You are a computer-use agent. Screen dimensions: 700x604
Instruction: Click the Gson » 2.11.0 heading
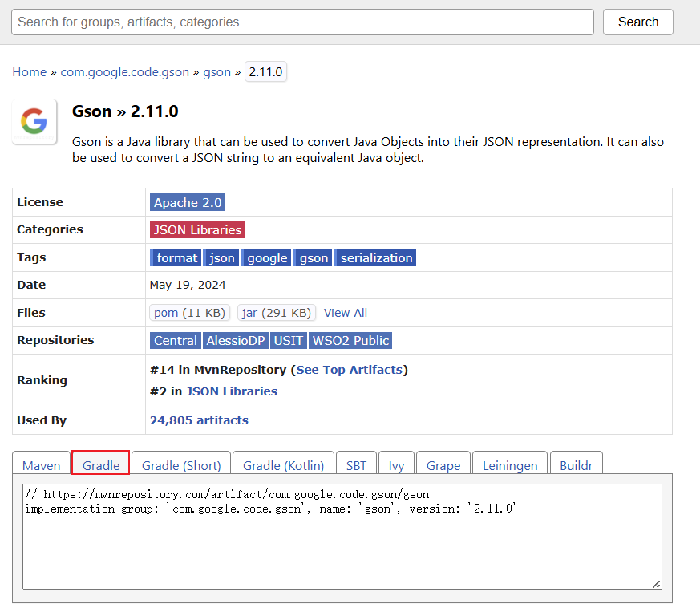(x=125, y=111)
